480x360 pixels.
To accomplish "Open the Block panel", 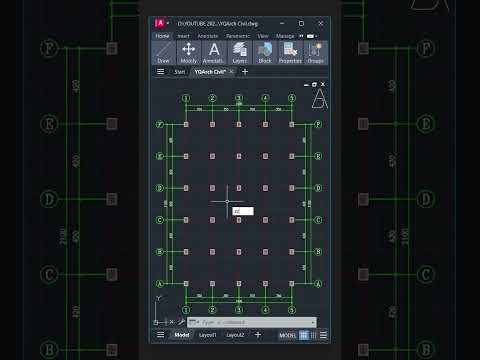I will [x=265, y=53].
